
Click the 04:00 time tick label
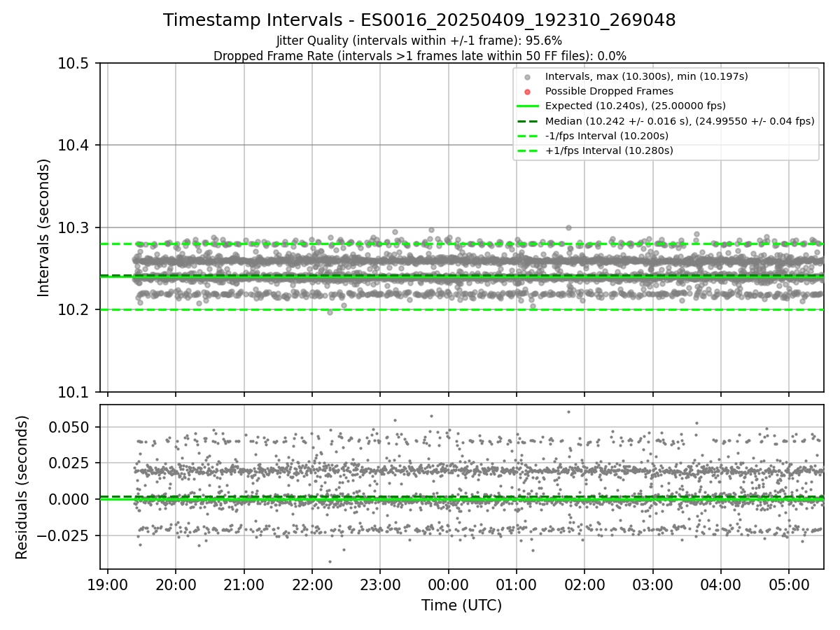click(721, 584)
